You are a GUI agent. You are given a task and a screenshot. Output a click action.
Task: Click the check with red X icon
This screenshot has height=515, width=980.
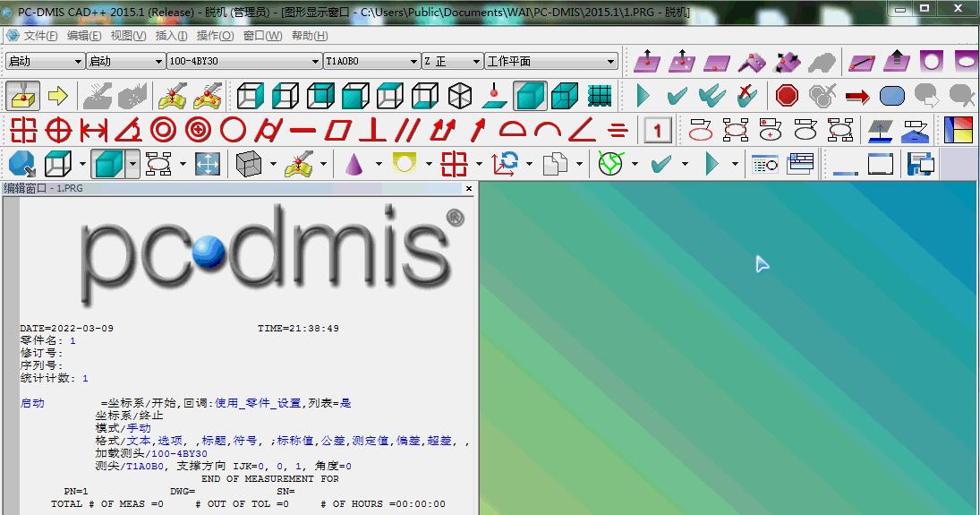click(x=747, y=96)
